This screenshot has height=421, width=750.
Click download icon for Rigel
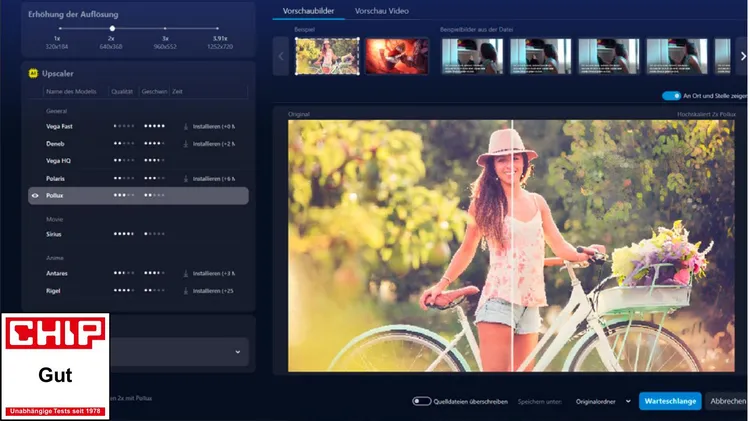pyautogui.click(x=186, y=291)
